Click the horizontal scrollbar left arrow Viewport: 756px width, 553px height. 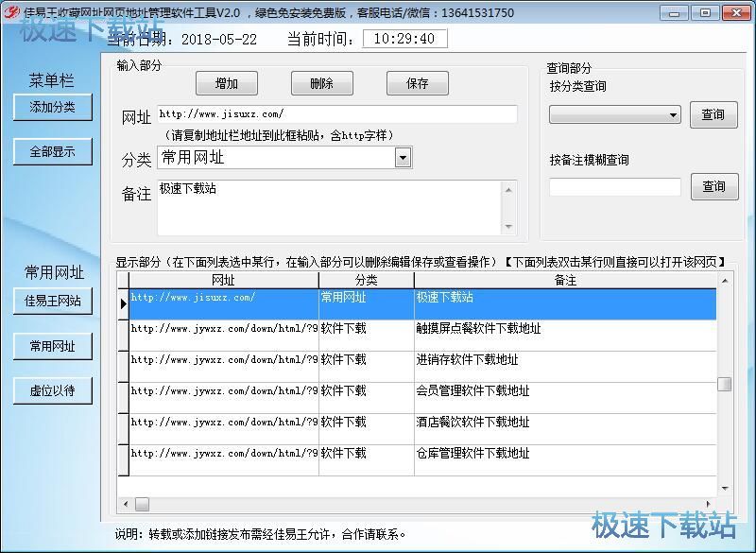coord(126,504)
